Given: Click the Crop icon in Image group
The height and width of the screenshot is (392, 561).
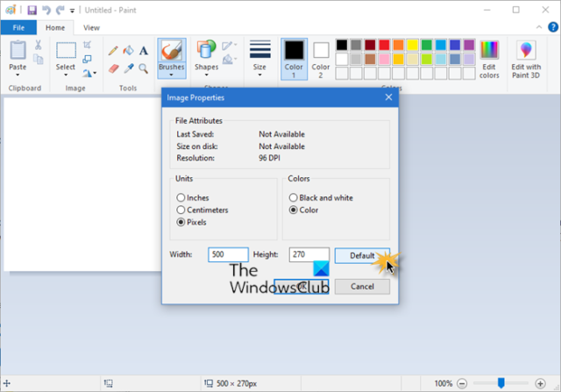Looking at the screenshot, I should (x=87, y=45).
